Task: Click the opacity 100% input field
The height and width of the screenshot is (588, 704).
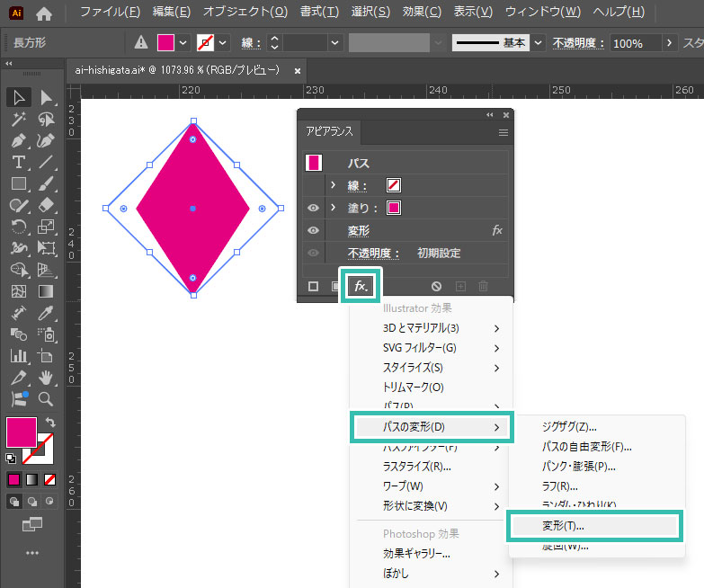Action: (634, 43)
